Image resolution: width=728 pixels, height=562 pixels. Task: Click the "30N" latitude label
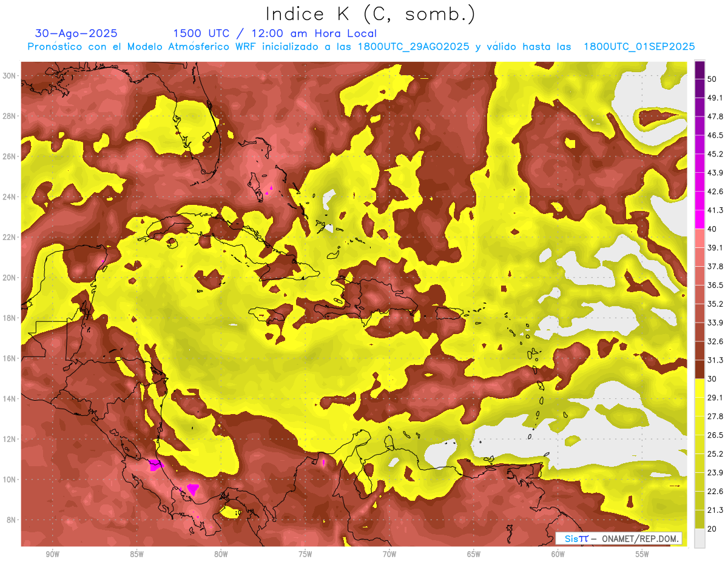(x=10, y=75)
